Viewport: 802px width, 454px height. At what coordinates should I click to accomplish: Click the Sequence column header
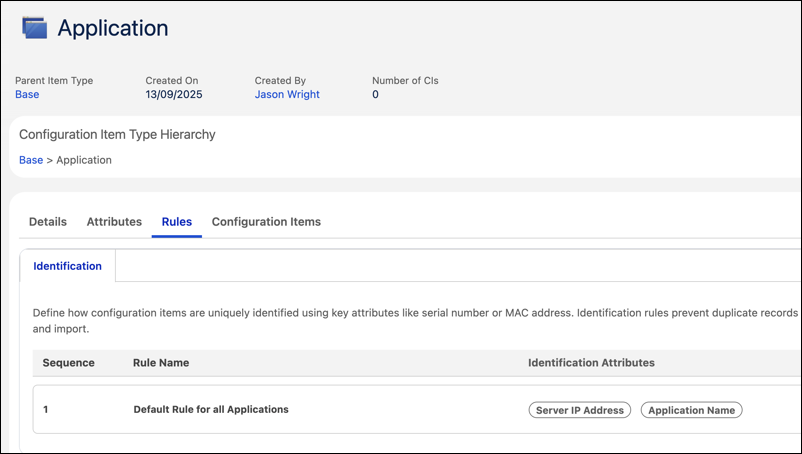(69, 363)
